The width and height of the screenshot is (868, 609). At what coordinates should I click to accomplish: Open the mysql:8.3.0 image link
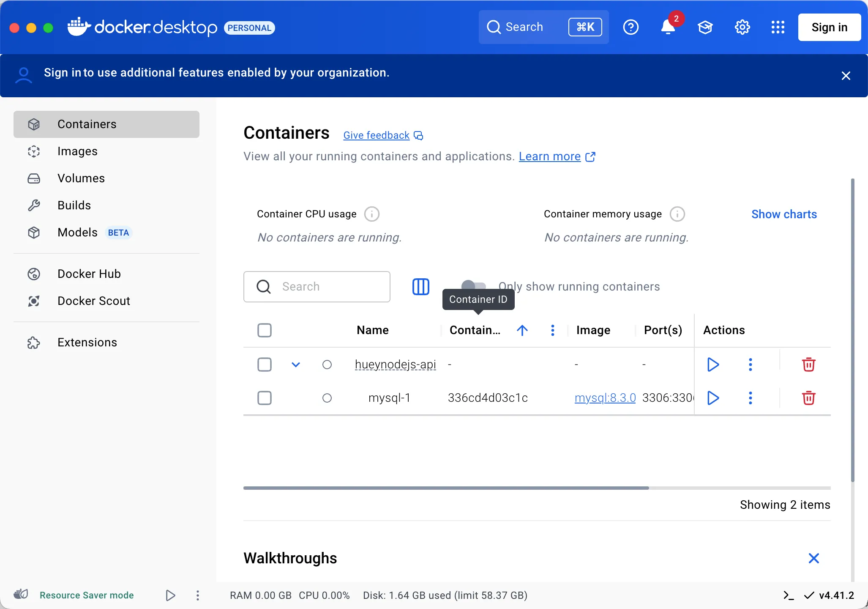tap(605, 398)
